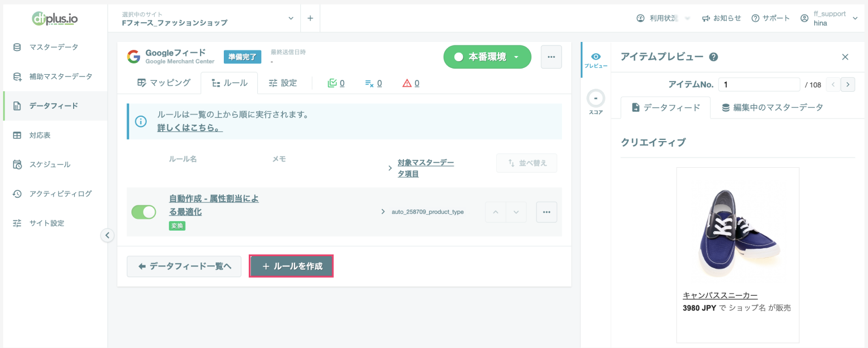Open 詳しくはこちら link
The width and height of the screenshot is (868, 348).
[190, 129]
